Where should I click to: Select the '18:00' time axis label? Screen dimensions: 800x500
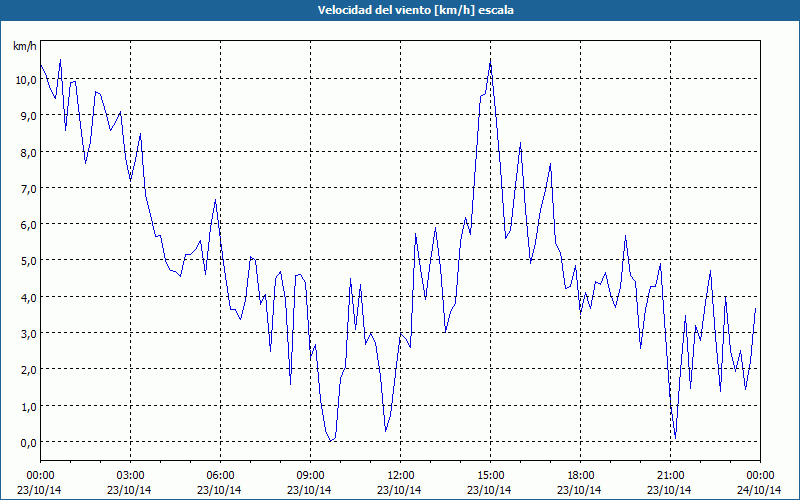pos(581,476)
